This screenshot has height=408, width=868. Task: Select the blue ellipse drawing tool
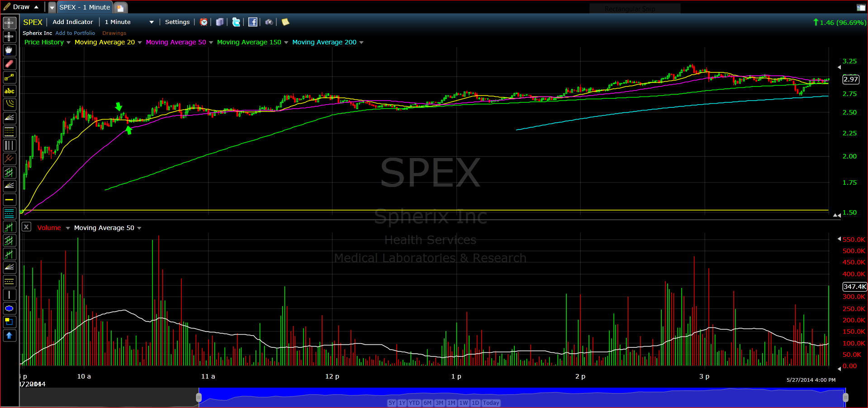9,308
